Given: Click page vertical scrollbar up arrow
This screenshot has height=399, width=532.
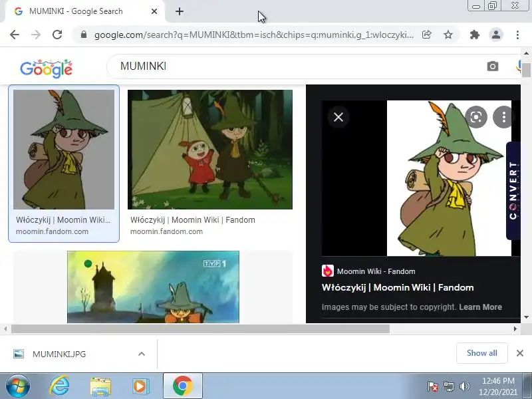Looking at the screenshot, I should pyautogui.click(x=526, y=53).
